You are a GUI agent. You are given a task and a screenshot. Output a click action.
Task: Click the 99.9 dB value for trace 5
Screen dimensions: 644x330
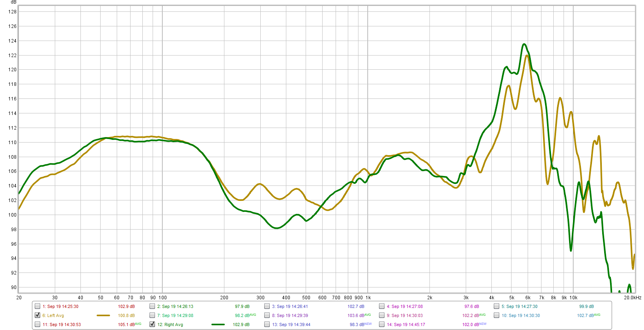point(586,306)
